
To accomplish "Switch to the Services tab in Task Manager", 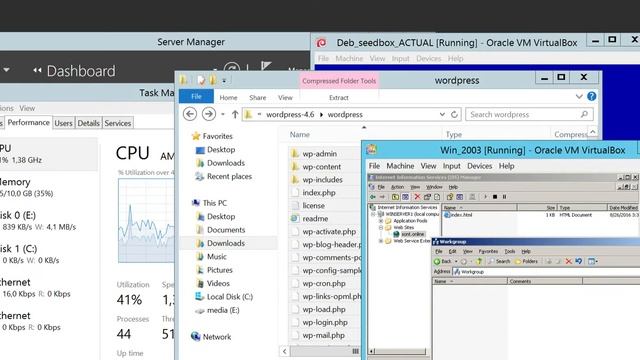I will 118,123.
